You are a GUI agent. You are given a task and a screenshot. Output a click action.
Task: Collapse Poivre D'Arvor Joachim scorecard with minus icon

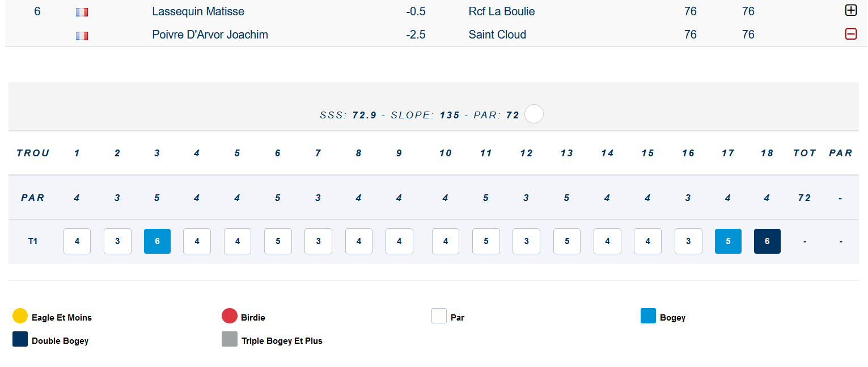coord(850,34)
